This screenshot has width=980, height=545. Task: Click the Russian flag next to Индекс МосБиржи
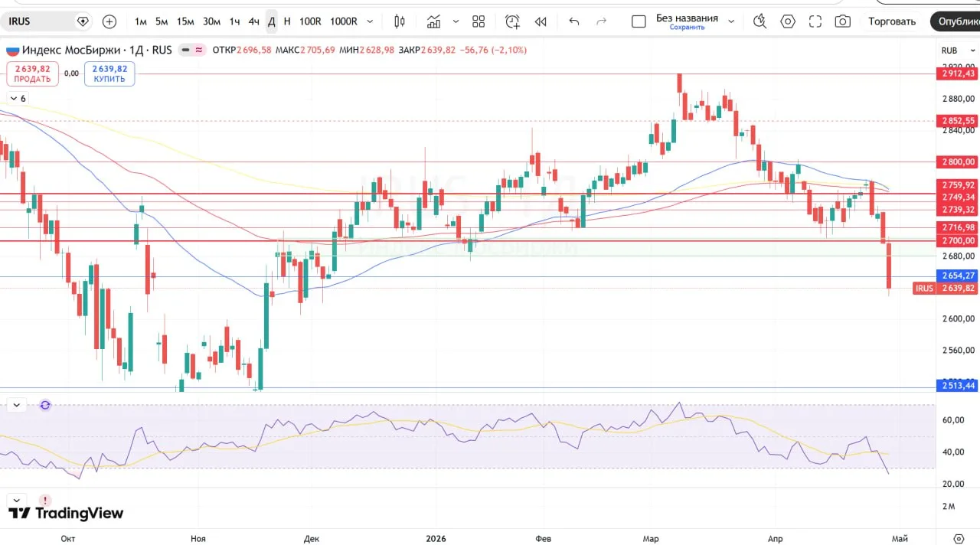pyautogui.click(x=12, y=51)
